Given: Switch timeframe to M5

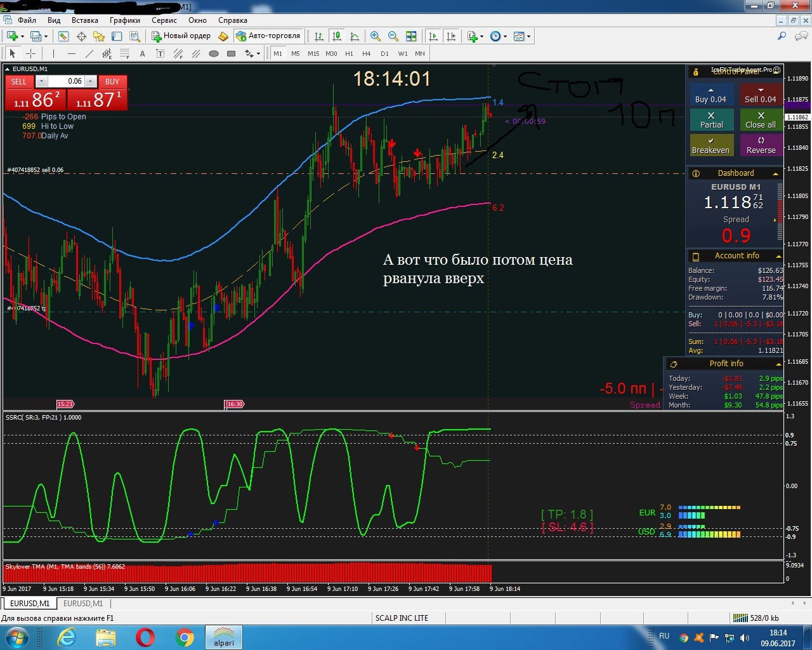Looking at the screenshot, I should [296, 54].
